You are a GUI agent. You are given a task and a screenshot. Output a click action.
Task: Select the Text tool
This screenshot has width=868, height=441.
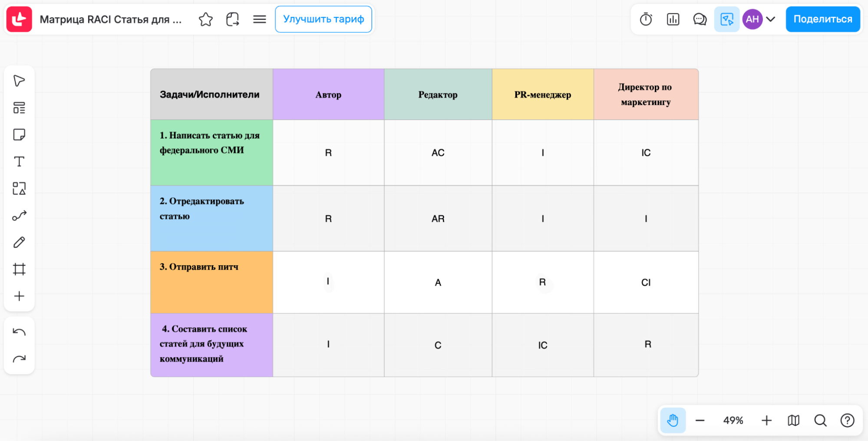19,161
